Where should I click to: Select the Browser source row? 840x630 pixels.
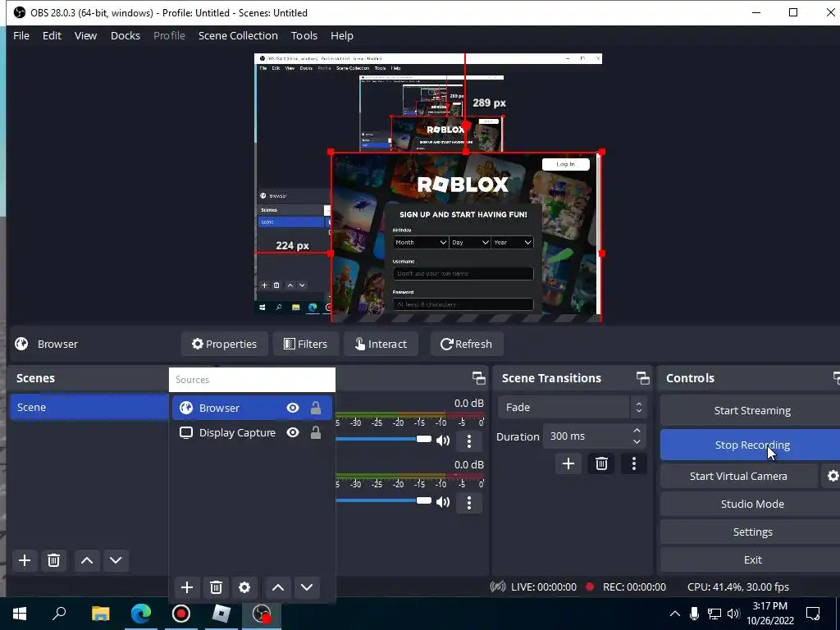[252, 409]
